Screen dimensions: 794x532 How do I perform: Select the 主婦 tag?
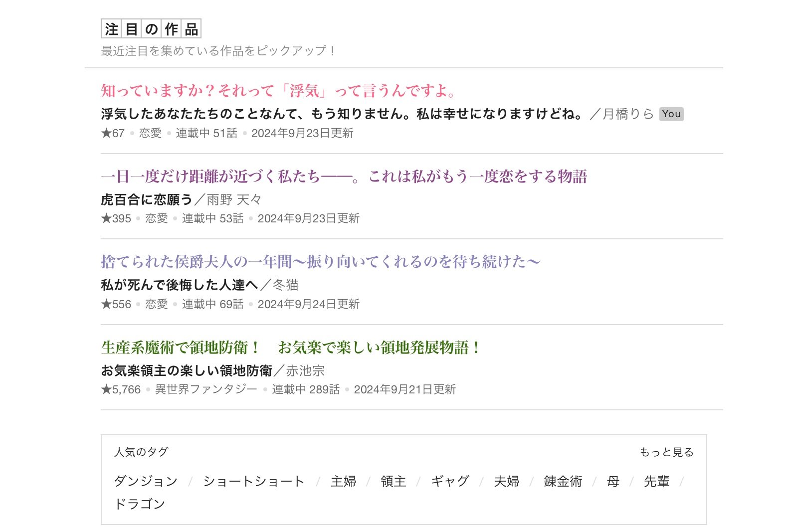tap(343, 481)
